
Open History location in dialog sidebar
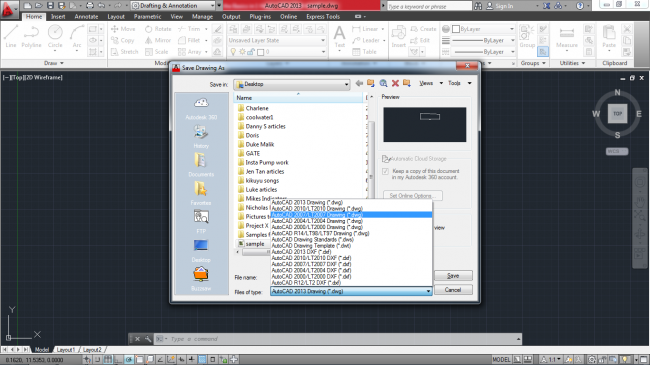click(x=201, y=137)
